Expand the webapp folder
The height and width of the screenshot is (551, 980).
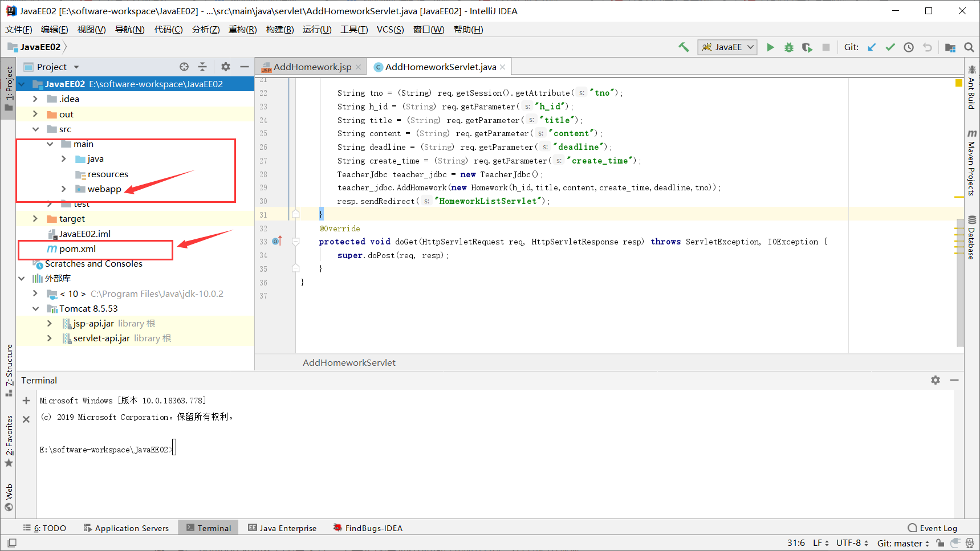[x=63, y=189]
